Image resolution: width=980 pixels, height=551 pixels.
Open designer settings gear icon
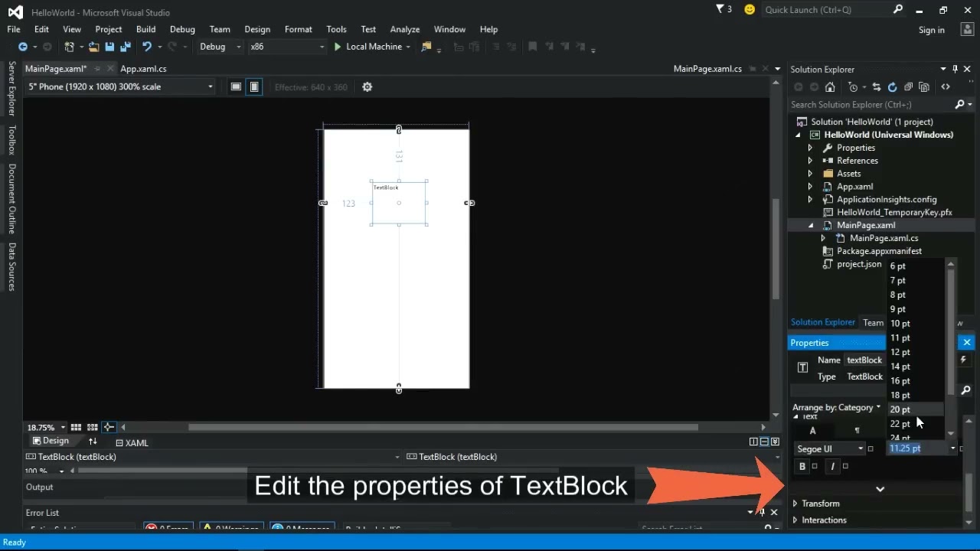(x=367, y=86)
